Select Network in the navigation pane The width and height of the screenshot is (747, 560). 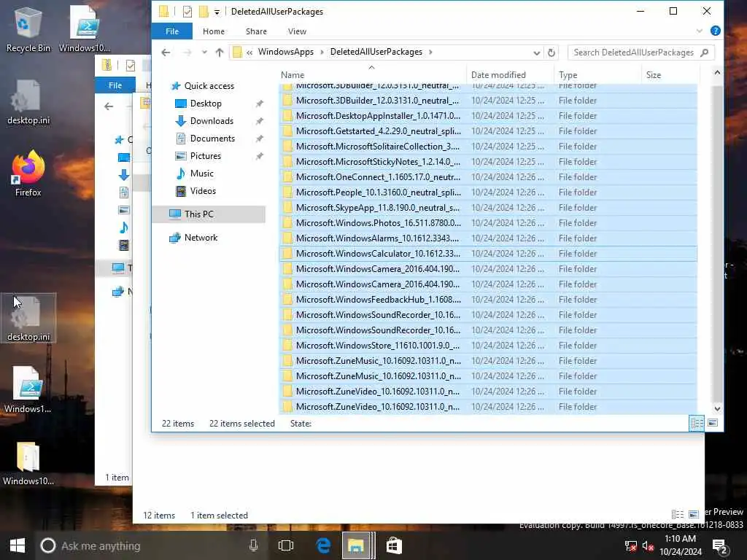tap(201, 238)
